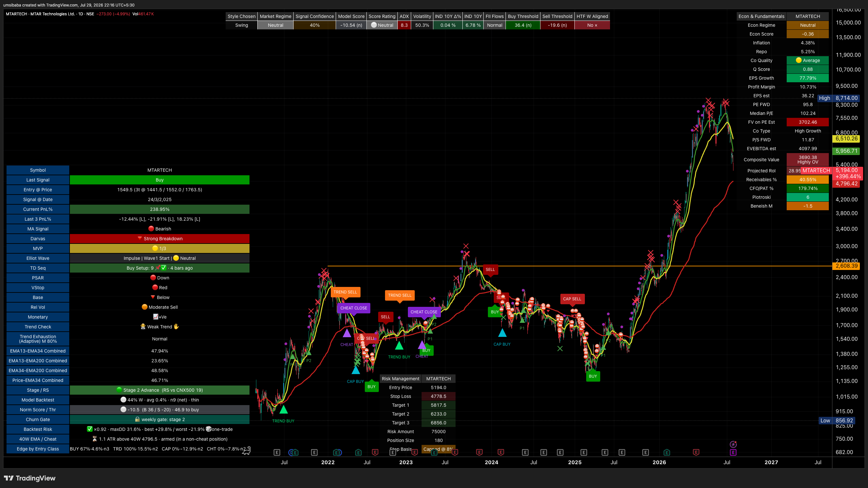Click the yellow circle beside Average quality
This screenshot has height=488, width=868.
pos(798,60)
